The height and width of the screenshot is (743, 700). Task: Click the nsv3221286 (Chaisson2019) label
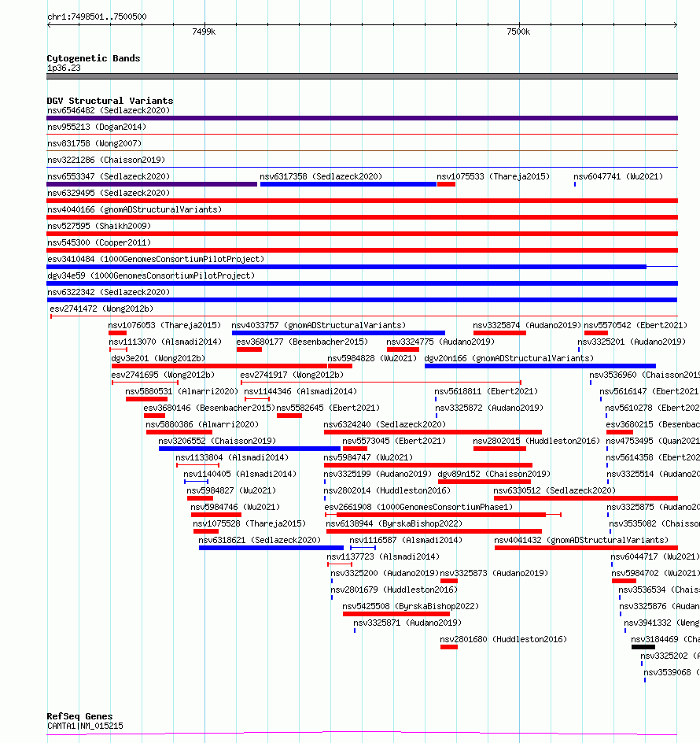coord(106,160)
